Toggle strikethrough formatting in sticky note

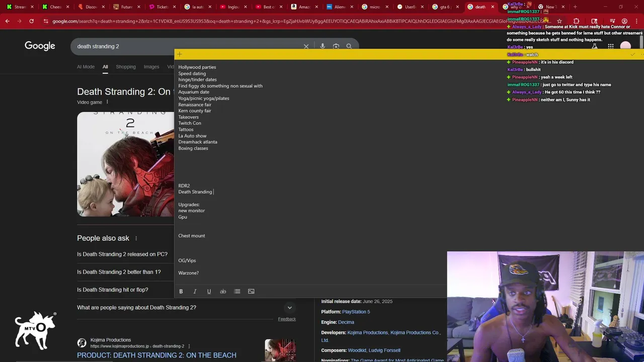pos(223,292)
